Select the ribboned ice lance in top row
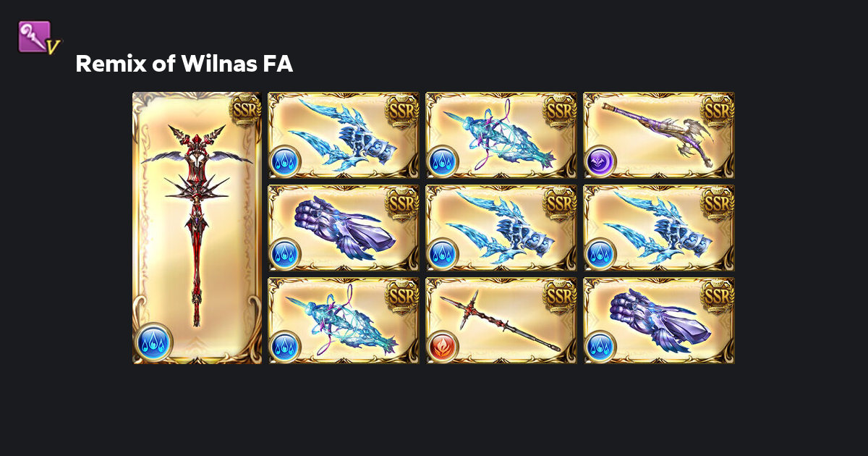 (501, 135)
